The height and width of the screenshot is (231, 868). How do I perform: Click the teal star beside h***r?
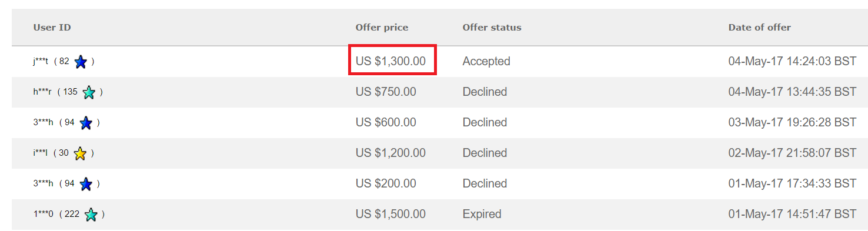click(x=89, y=92)
